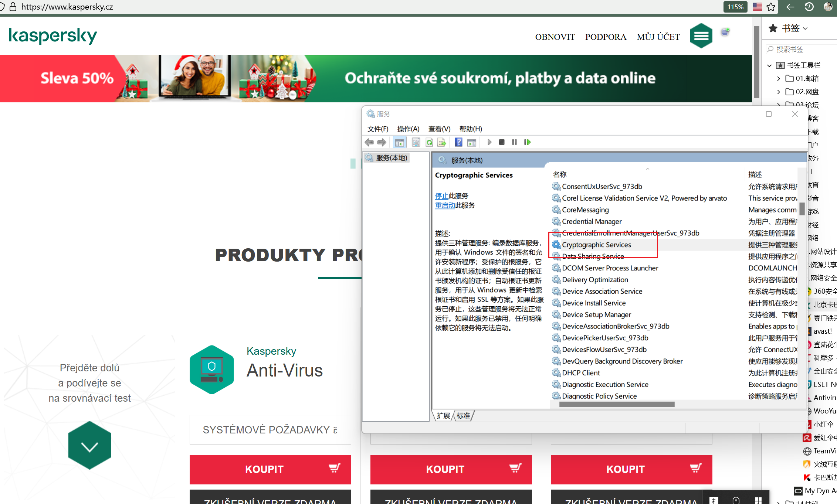Expand the 01.邮箱 bookmark folder
This screenshot has width=837, height=504.
(x=779, y=78)
